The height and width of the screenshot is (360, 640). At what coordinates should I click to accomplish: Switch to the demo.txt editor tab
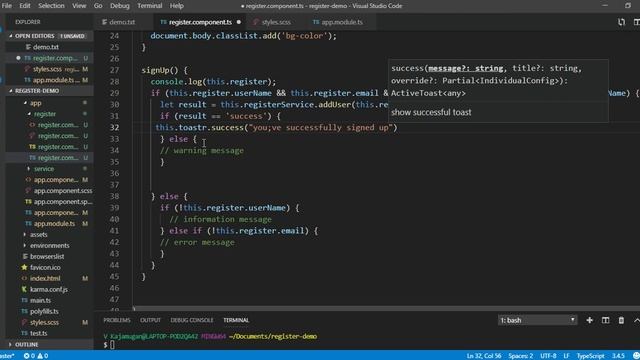click(122, 22)
